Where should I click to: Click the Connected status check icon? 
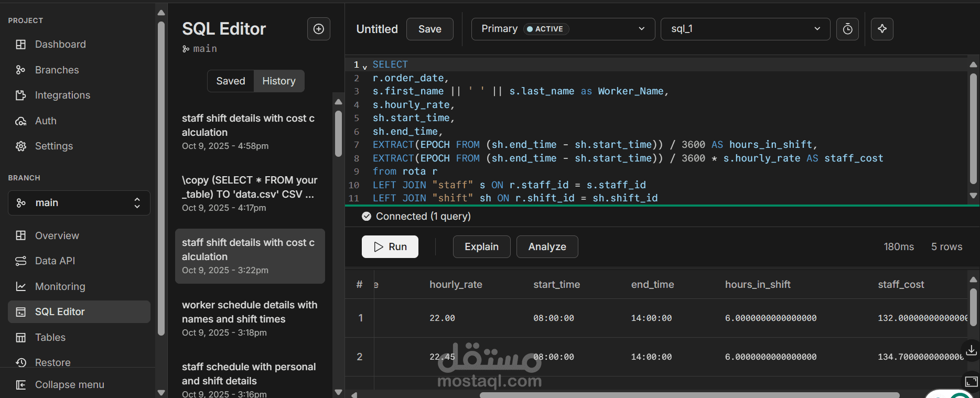[367, 216]
